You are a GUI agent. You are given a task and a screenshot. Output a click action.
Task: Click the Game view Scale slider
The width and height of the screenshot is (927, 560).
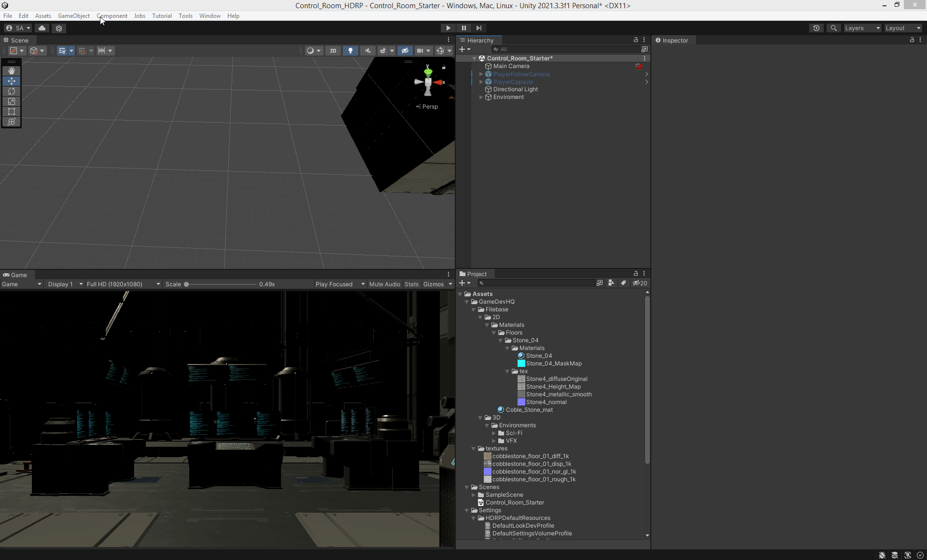221,284
